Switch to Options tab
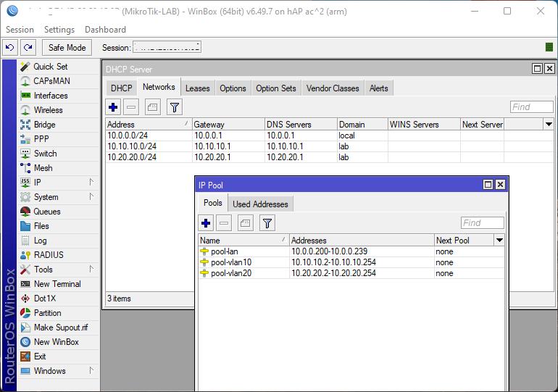The image size is (558, 392). pos(233,88)
